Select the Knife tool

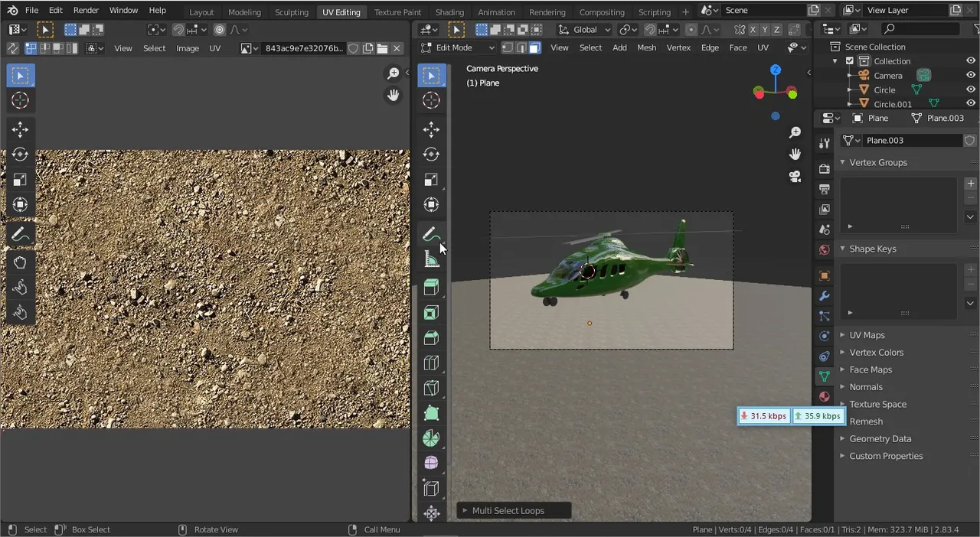(x=431, y=389)
